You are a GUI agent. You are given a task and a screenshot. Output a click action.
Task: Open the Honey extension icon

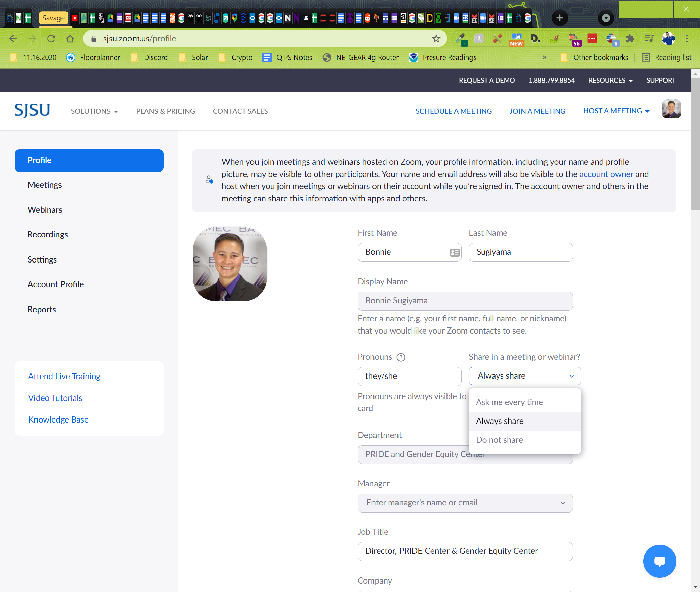(x=479, y=38)
